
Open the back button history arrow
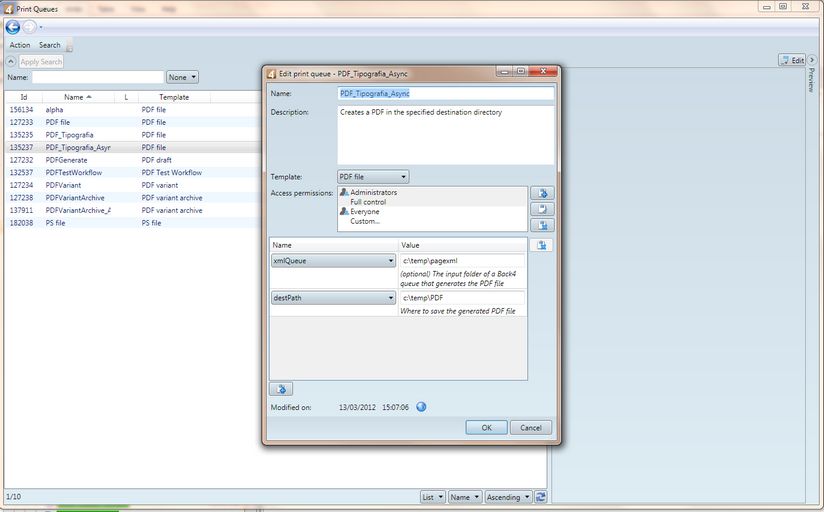(41, 27)
